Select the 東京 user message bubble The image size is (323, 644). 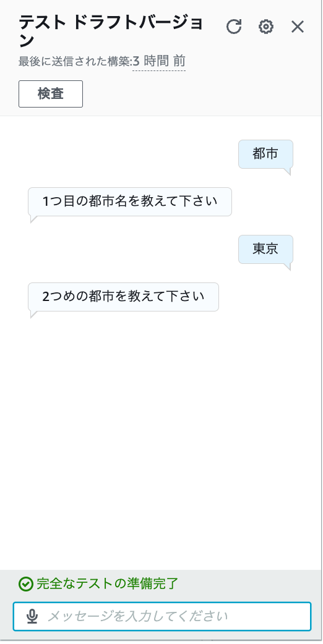tap(265, 249)
